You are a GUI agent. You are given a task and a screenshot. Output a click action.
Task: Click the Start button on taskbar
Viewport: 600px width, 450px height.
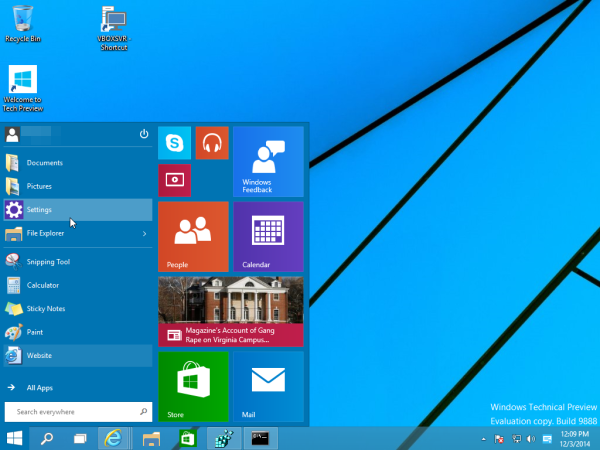point(15,438)
